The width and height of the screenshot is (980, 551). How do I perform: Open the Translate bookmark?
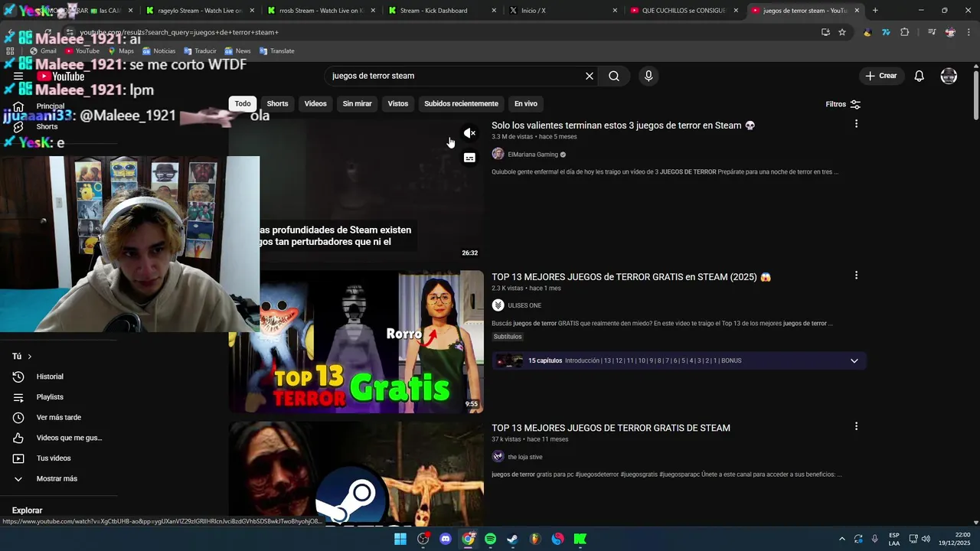[x=276, y=51]
